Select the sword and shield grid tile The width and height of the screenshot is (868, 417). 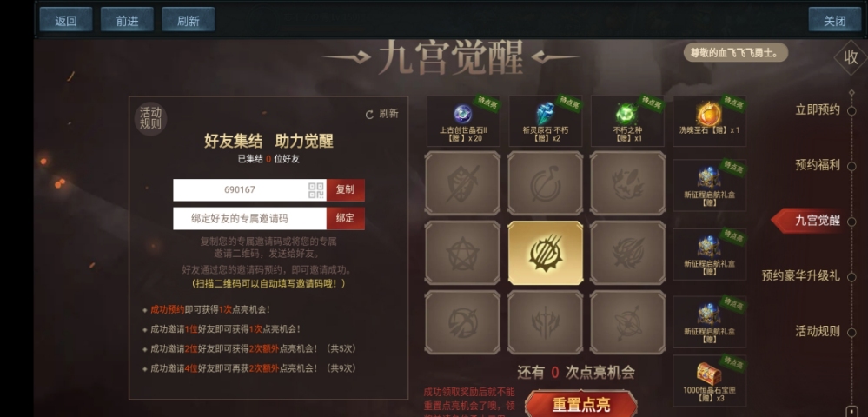[462, 183]
